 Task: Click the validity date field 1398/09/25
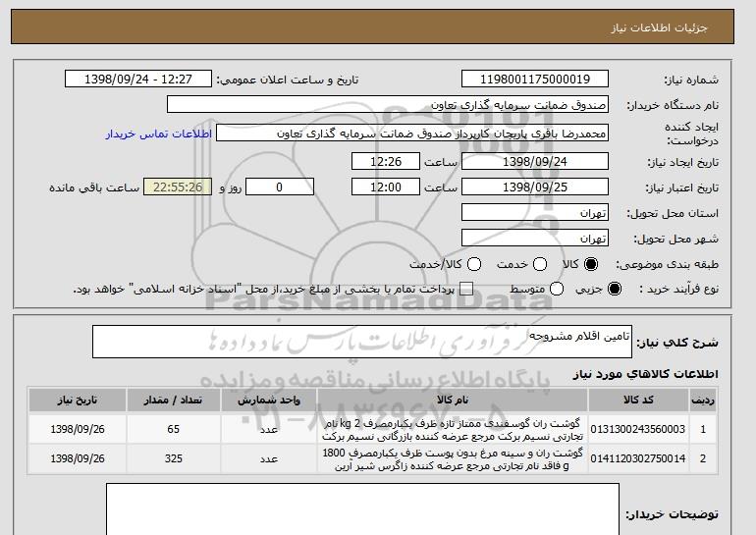tap(535, 187)
